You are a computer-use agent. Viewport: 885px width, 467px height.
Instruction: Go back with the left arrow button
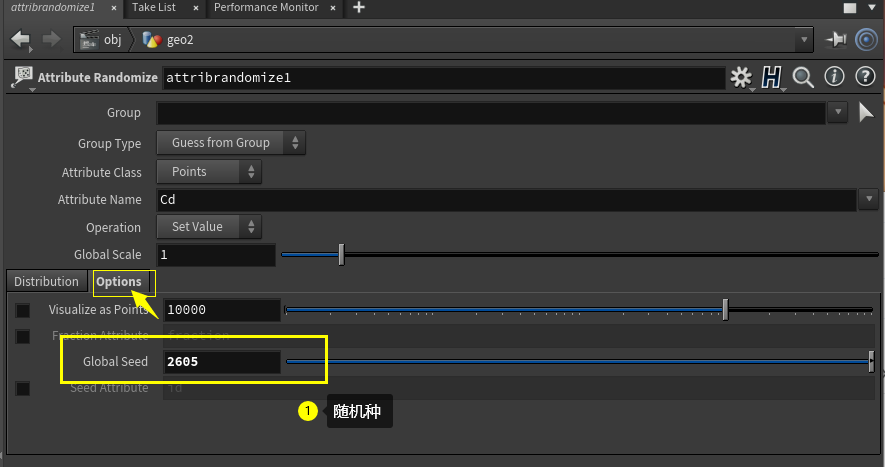[x=20, y=39]
